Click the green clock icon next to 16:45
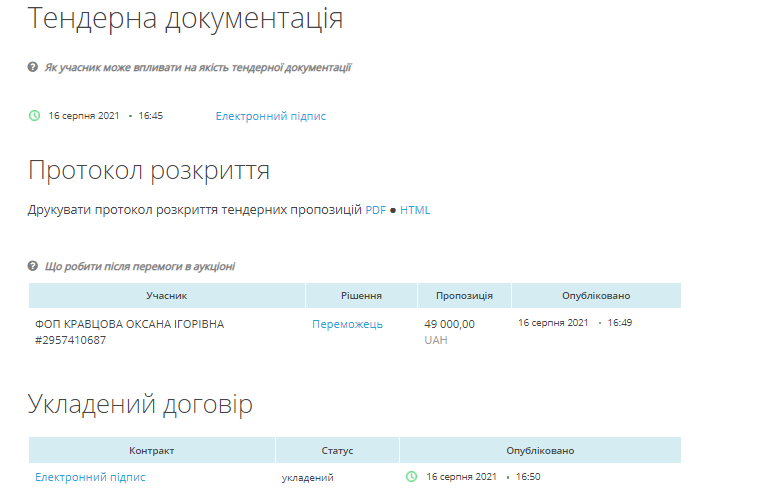The height and width of the screenshot is (500, 758). point(34,116)
